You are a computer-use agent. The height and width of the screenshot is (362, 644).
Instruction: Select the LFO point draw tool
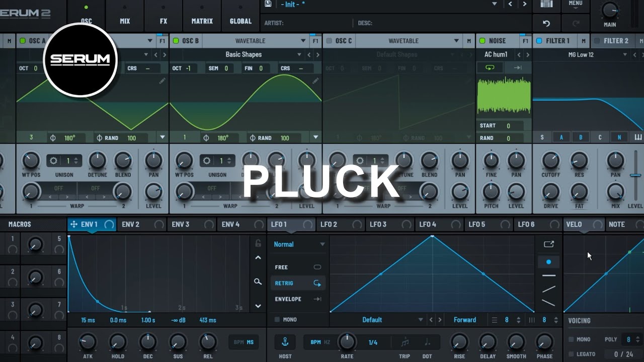coord(548,262)
